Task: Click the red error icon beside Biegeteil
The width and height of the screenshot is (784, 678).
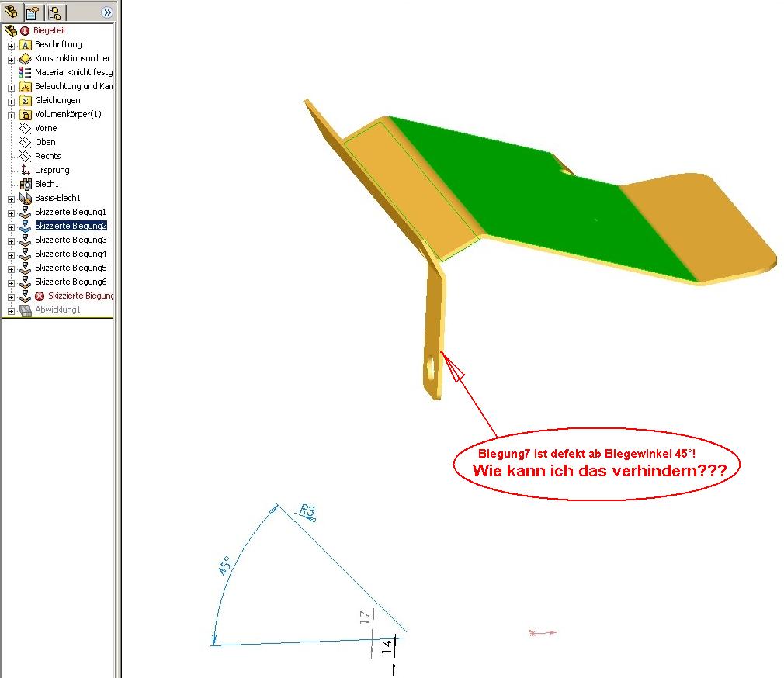Action: (25, 31)
